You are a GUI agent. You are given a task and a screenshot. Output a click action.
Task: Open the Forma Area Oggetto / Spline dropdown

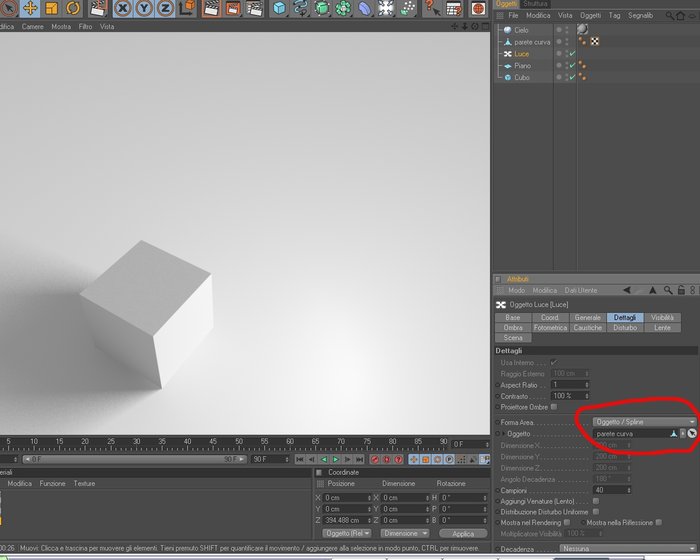coord(645,422)
